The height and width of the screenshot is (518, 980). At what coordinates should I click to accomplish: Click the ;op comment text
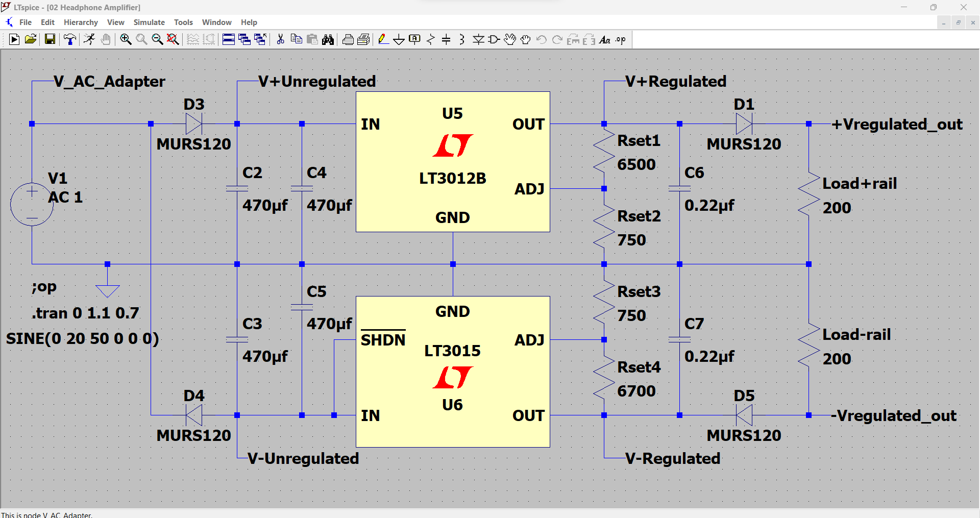(x=44, y=287)
